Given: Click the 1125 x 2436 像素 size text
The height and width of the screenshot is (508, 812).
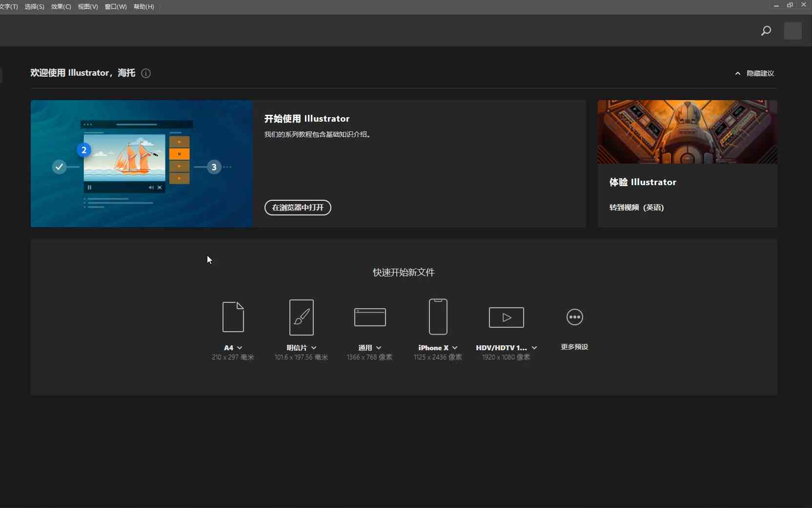Looking at the screenshot, I should (x=438, y=358).
